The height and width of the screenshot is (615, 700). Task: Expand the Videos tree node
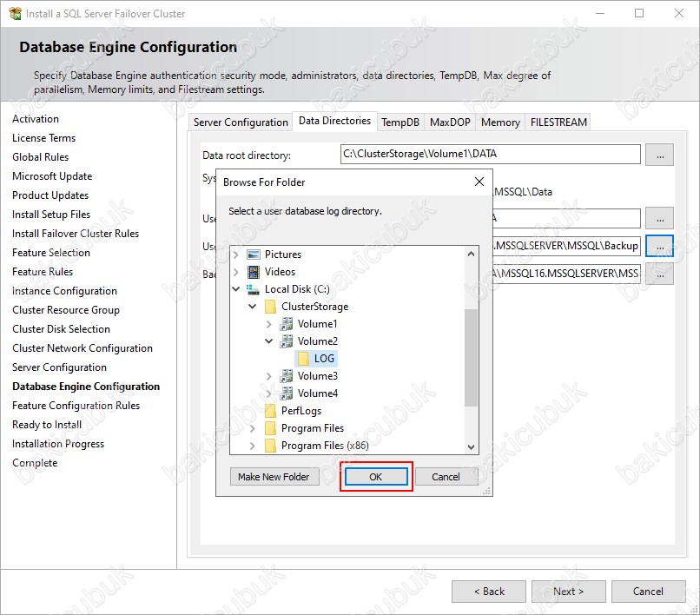point(236,272)
